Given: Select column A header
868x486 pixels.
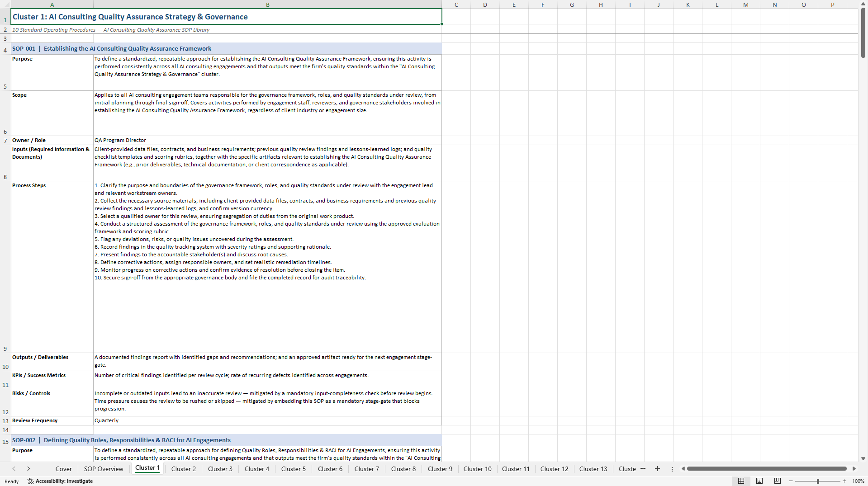Looking at the screenshot, I should tap(52, 5).
